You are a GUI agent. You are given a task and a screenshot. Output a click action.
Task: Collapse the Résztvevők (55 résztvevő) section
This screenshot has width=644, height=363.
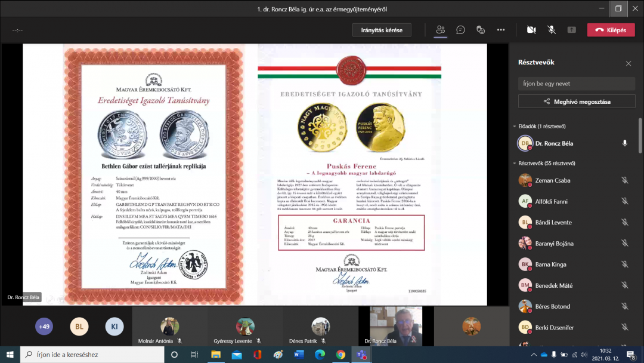515,163
